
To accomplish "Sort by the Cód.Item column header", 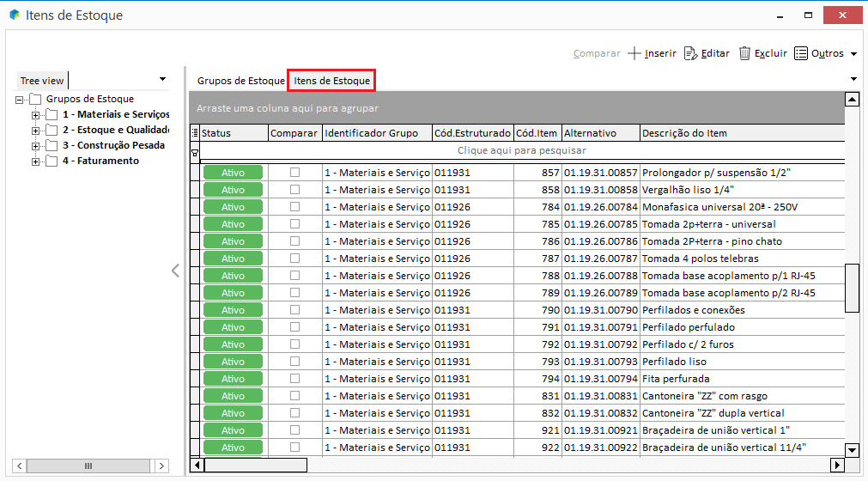I will tap(537, 133).
